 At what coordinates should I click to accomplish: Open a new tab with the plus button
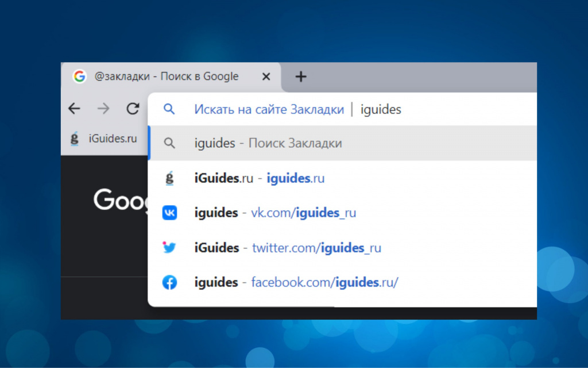point(301,76)
